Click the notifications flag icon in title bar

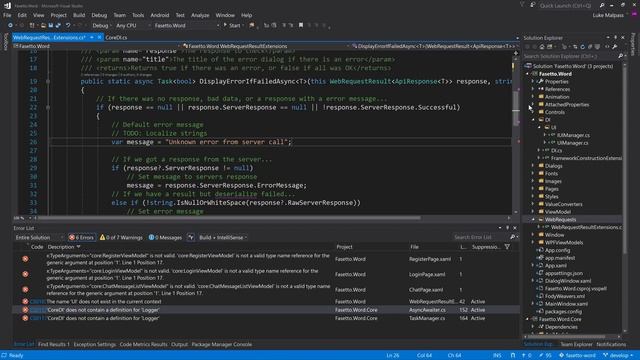tap(522, 5)
